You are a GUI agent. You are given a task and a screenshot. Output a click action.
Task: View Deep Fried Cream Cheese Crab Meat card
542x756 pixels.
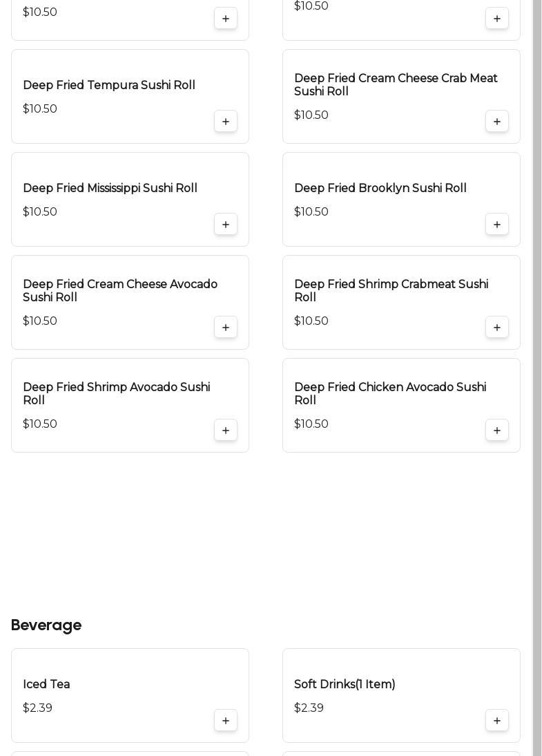[x=396, y=85]
